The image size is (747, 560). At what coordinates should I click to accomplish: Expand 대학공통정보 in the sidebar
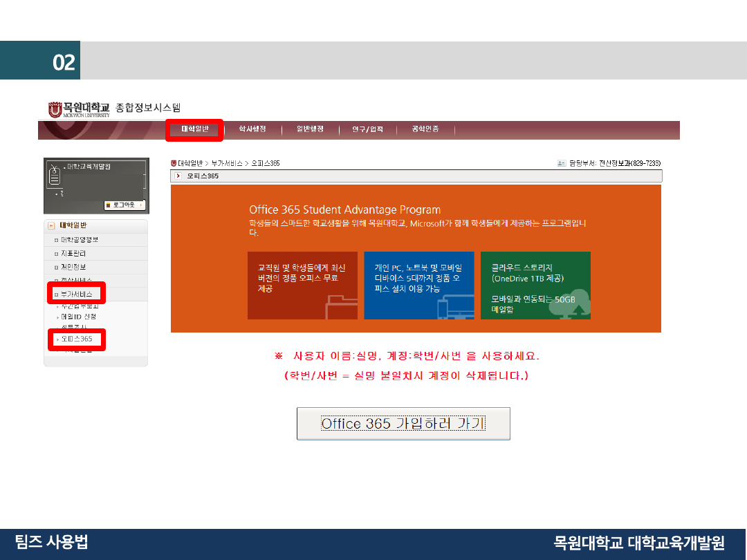pos(80,240)
